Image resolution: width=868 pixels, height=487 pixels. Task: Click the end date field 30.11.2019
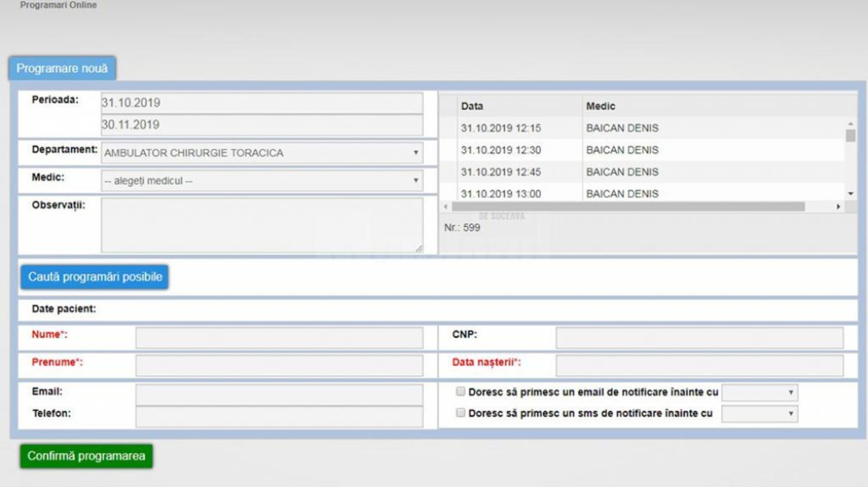coord(262,125)
